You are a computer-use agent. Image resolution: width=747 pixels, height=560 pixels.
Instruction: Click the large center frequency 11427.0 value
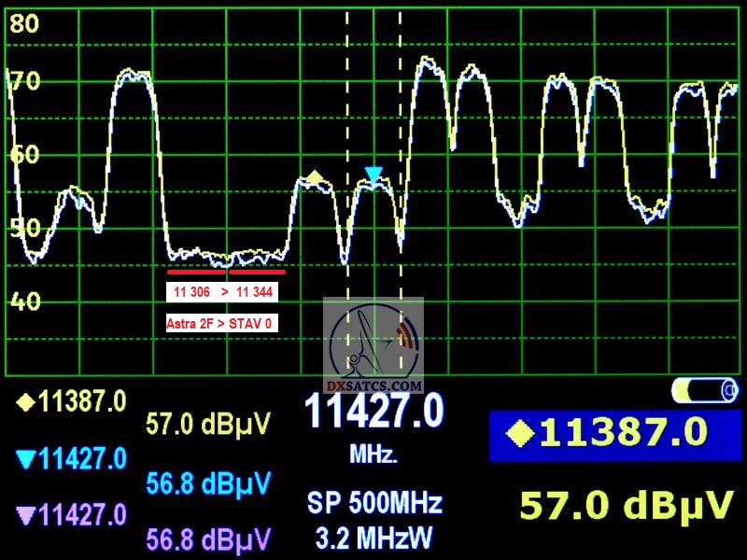[x=373, y=412]
